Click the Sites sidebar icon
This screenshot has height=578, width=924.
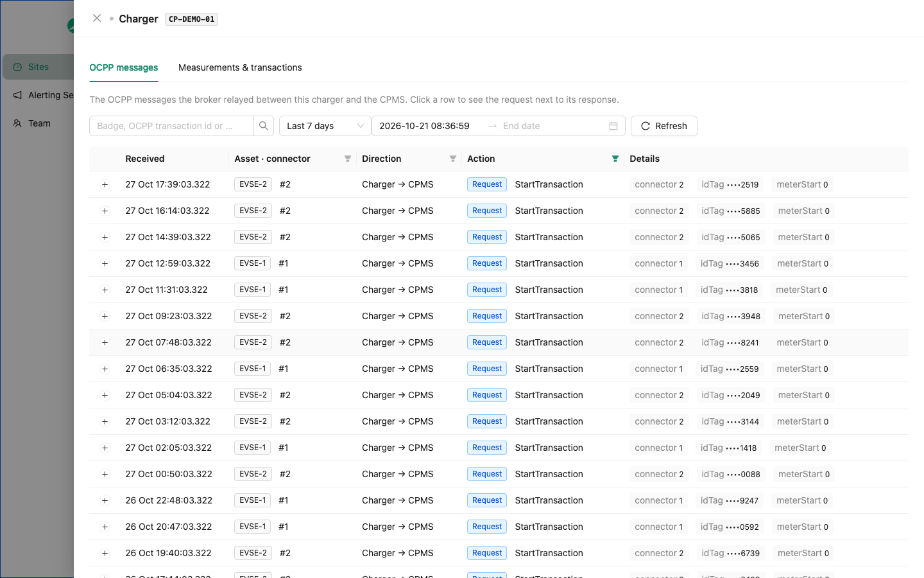click(x=17, y=67)
